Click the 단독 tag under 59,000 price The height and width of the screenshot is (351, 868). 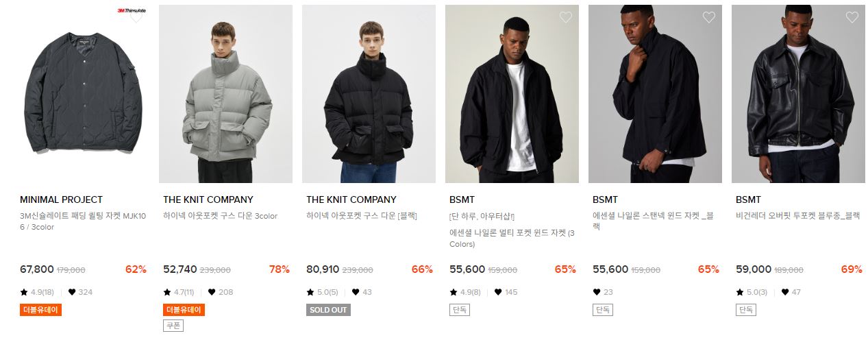pos(746,310)
